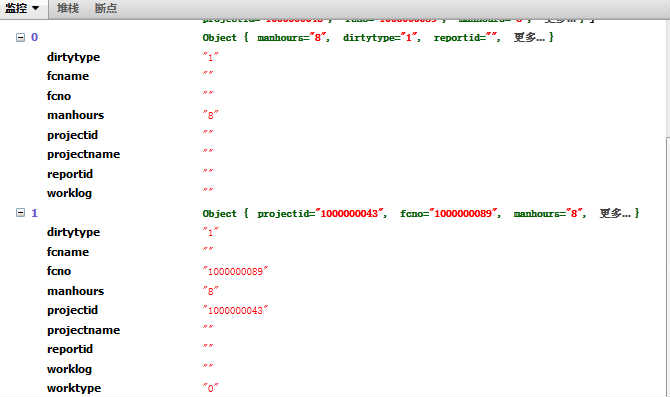The height and width of the screenshot is (397, 670).
Task: Select the dirtytype property under object 0
Action: click(x=73, y=57)
